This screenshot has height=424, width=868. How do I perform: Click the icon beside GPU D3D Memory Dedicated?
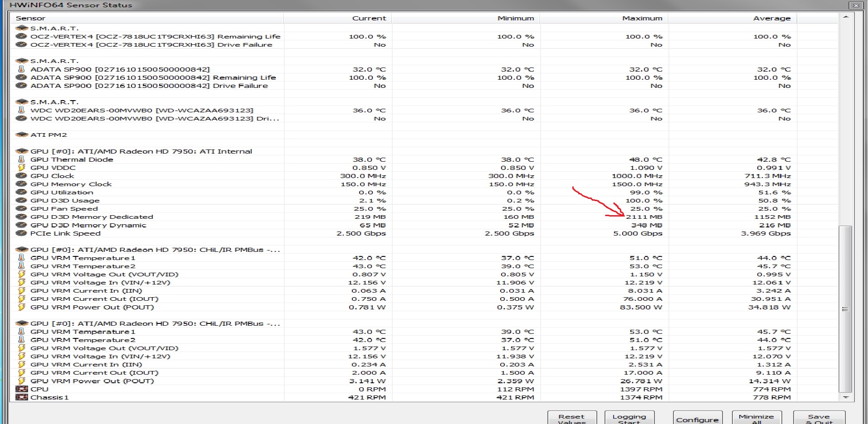pos(21,217)
